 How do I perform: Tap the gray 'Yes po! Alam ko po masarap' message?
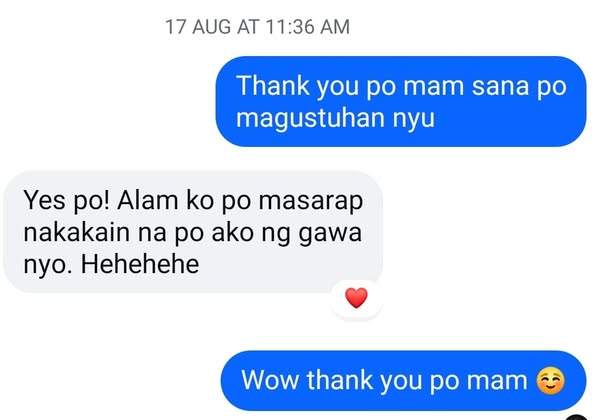(x=193, y=232)
